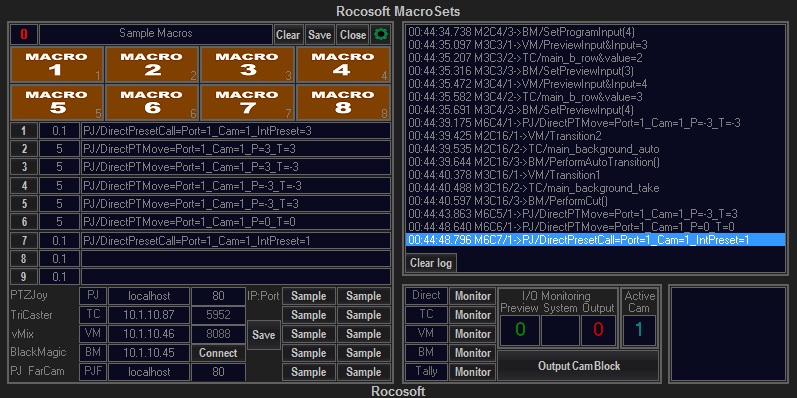Screen dimensions: 797x398
Task: Run the Macro 1 button
Action: click(x=57, y=65)
